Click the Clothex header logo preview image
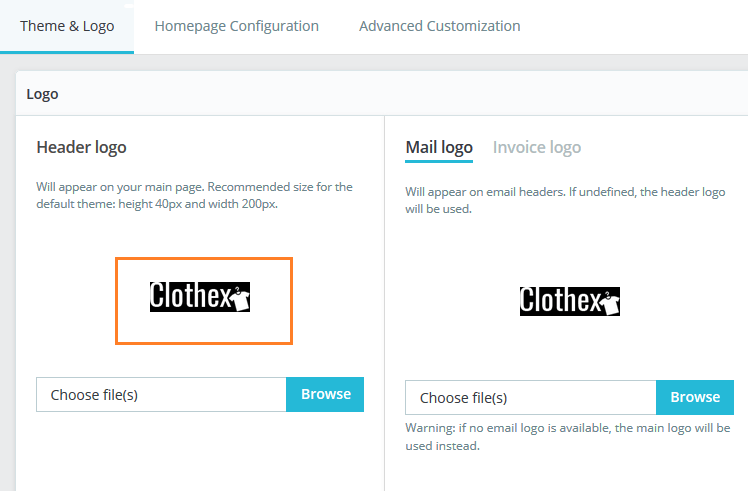 [200, 296]
